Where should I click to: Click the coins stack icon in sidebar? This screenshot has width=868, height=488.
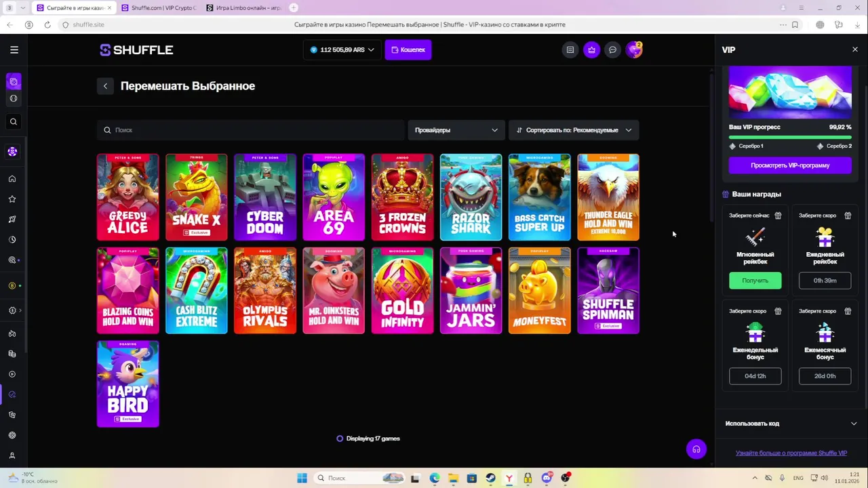12,354
